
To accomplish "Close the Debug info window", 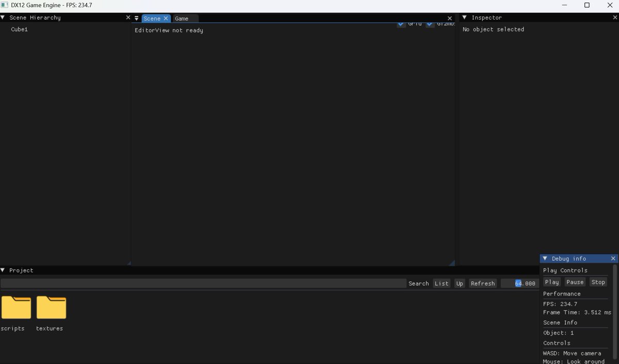I will coord(613,259).
